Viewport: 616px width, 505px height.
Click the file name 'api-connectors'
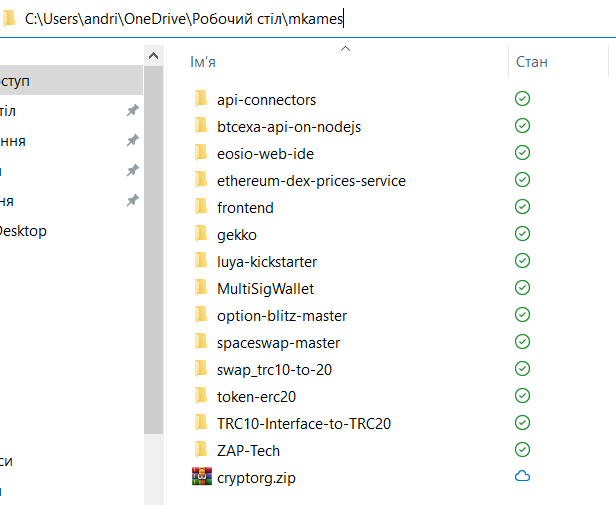[266, 100]
